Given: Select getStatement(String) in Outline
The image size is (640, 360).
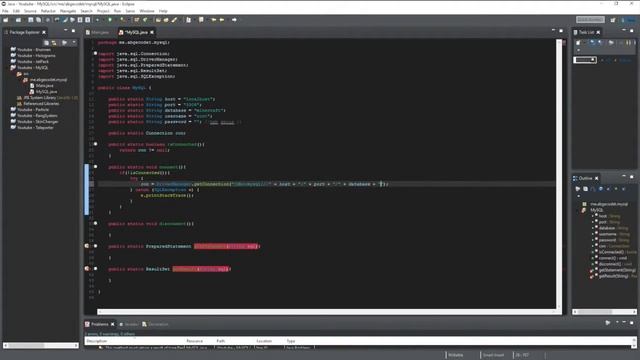Looking at the screenshot, I should [617, 270].
